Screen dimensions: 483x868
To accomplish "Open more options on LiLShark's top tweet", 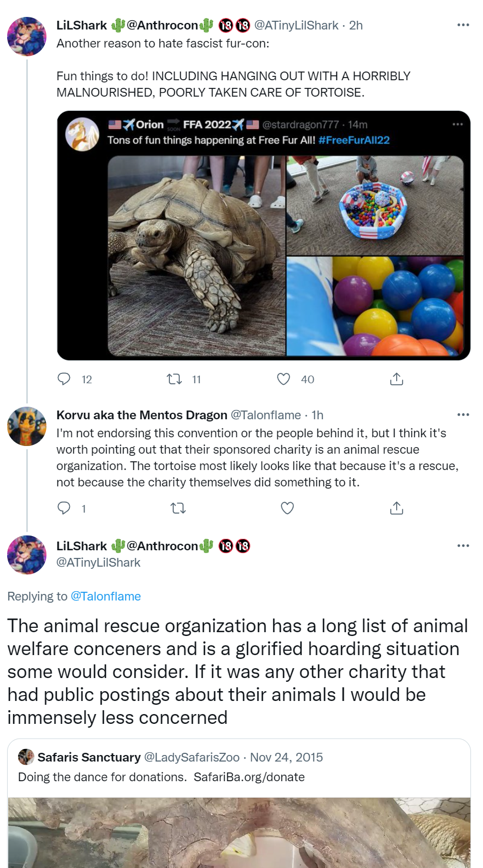I will tap(463, 25).
